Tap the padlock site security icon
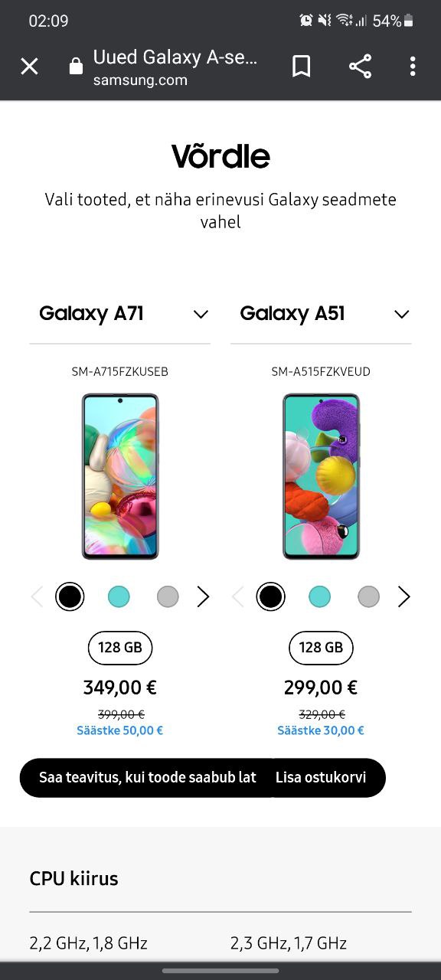Screen dimensions: 441x980 pos(76,67)
